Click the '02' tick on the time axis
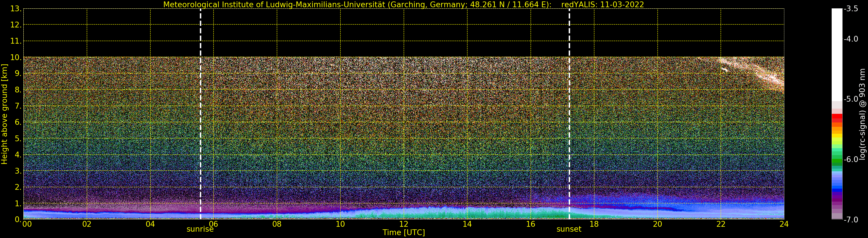The image size is (868, 238). (x=87, y=224)
